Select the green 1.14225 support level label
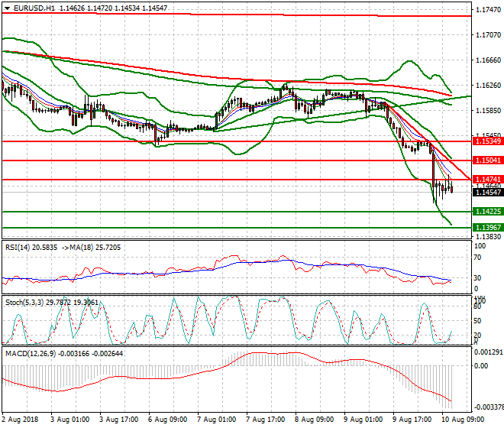 pos(488,212)
